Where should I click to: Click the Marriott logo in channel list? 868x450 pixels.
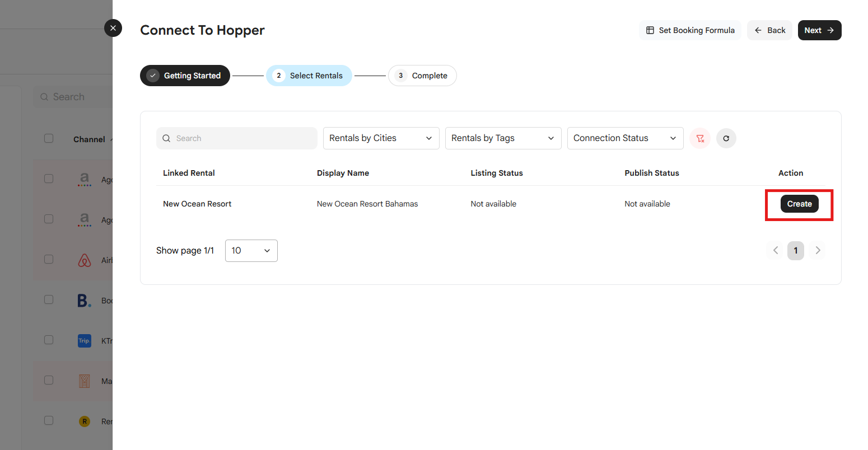coord(85,381)
